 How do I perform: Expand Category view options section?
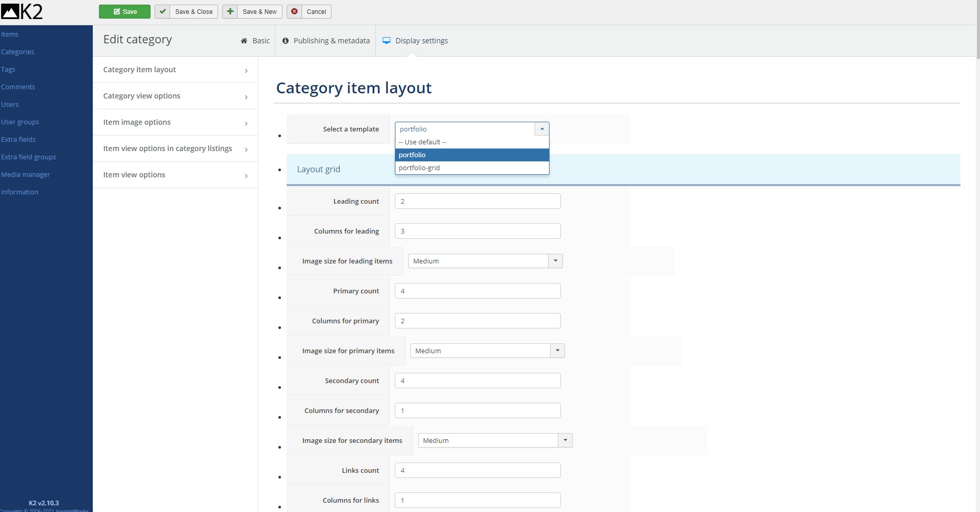click(x=175, y=96)
